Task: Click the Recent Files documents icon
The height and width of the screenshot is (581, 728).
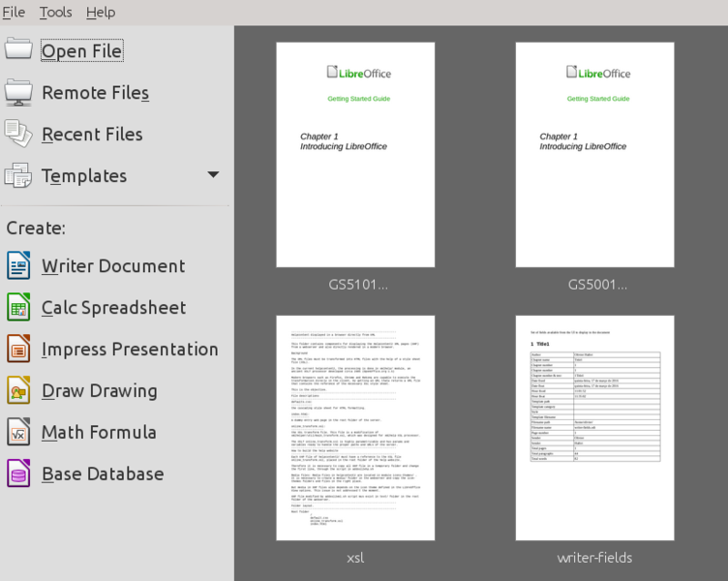Action: pos(18,134)
